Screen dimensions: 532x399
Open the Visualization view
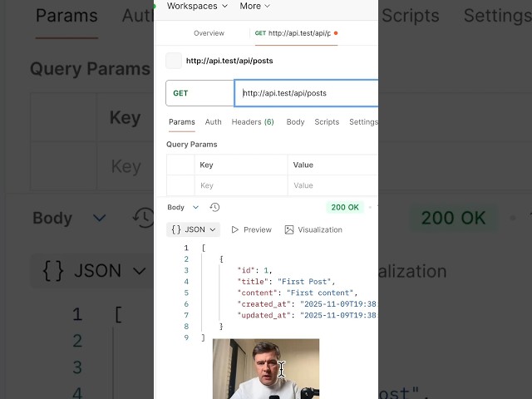coord(313,229)
